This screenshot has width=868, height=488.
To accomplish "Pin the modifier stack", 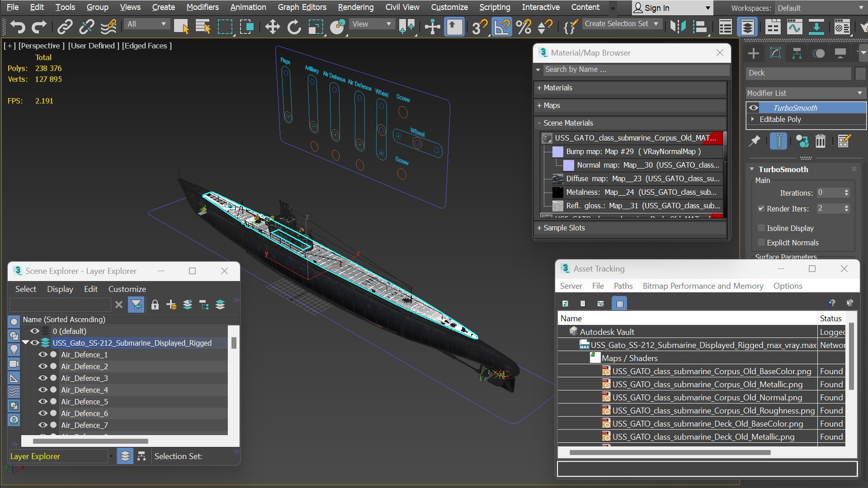I will click(x=755, y=141).
